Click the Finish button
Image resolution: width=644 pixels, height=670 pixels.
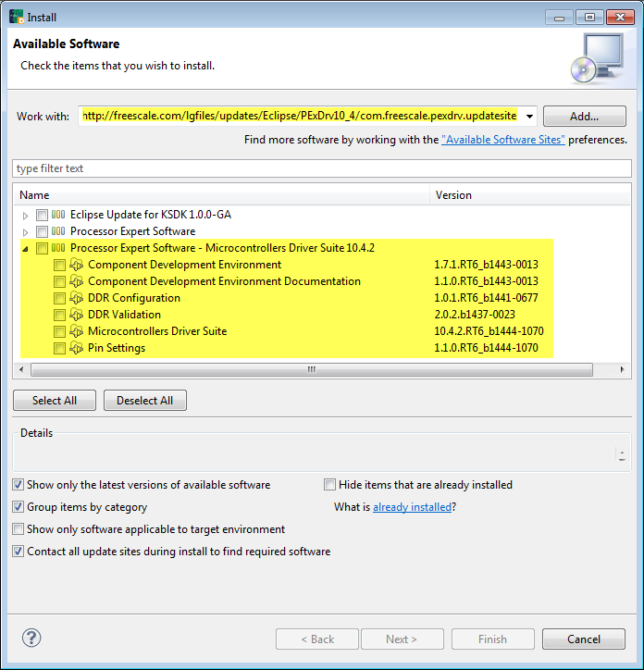493,639
